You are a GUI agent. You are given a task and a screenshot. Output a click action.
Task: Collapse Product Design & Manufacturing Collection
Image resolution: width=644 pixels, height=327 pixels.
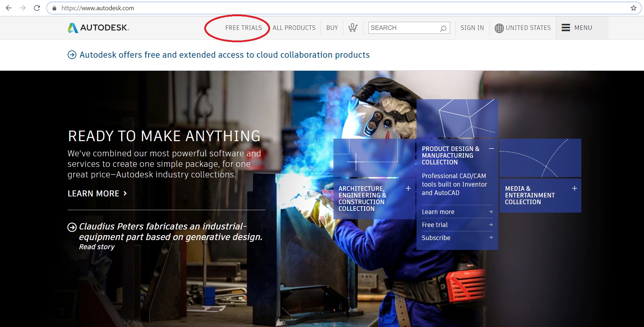click(x=491, y=149)
